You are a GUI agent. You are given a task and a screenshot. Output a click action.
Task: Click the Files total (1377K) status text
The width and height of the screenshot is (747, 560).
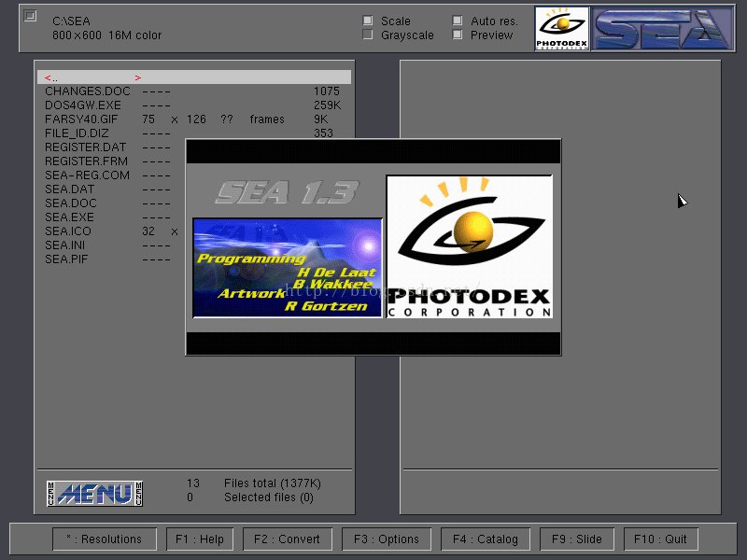[273, 483]
